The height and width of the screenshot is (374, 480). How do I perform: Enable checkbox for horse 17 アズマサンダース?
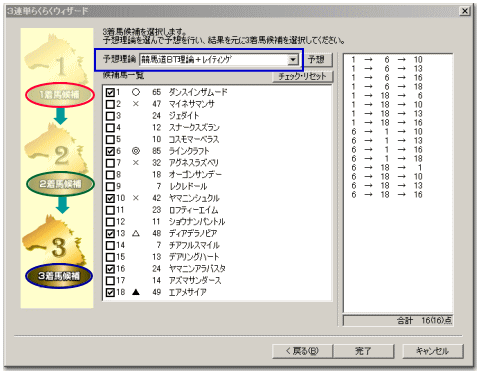110,281
